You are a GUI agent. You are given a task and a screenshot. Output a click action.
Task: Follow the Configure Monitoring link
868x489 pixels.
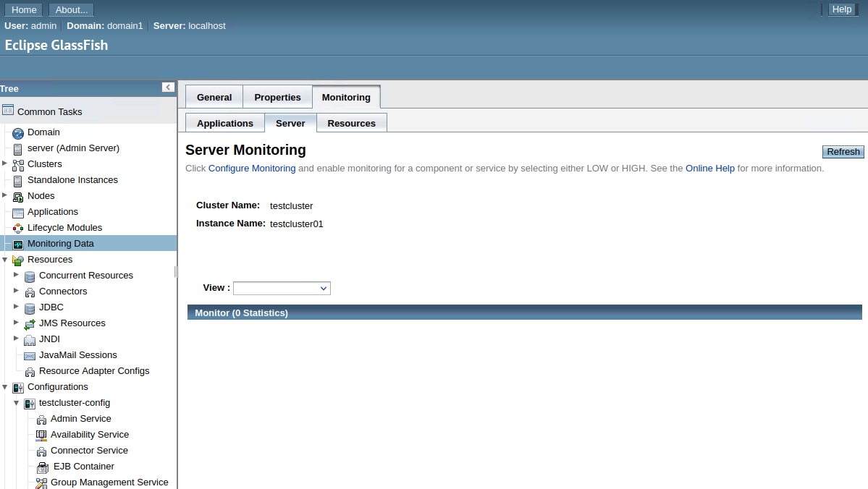[x=252, y=168]
